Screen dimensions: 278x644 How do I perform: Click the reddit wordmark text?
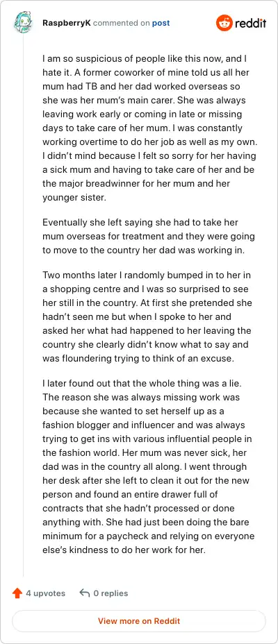[250, 23]
